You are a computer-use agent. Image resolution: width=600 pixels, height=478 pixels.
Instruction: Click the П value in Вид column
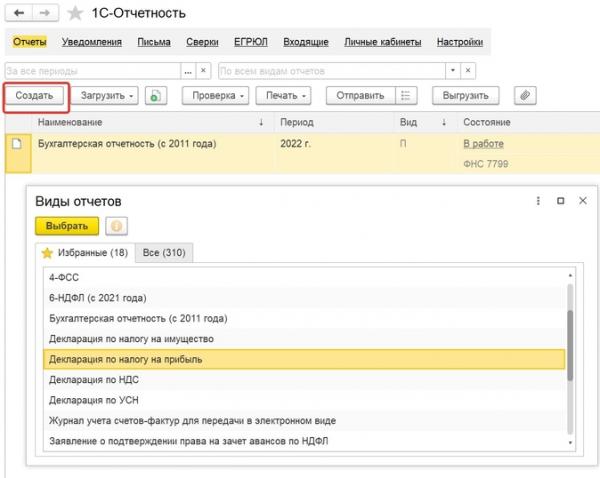click(x=403, y=144)
